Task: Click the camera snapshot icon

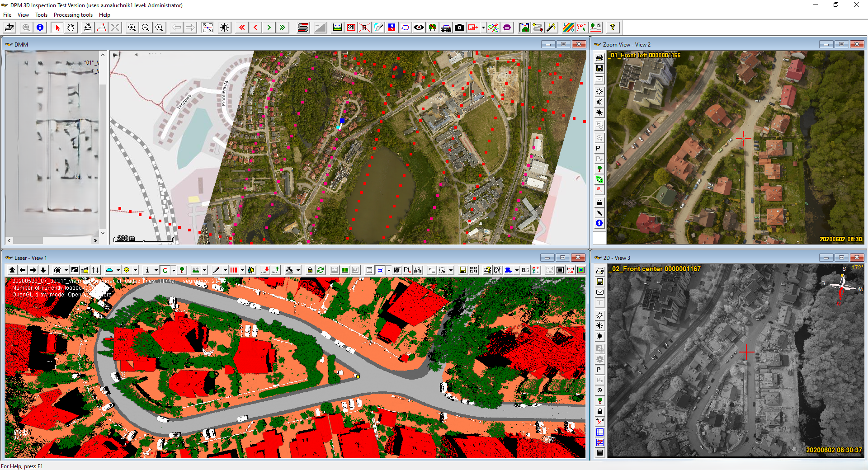Action: tap(459, 28)
